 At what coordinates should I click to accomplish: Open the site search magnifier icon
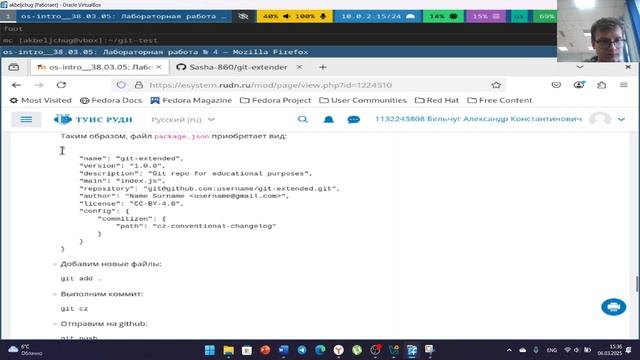coord(302,119)
